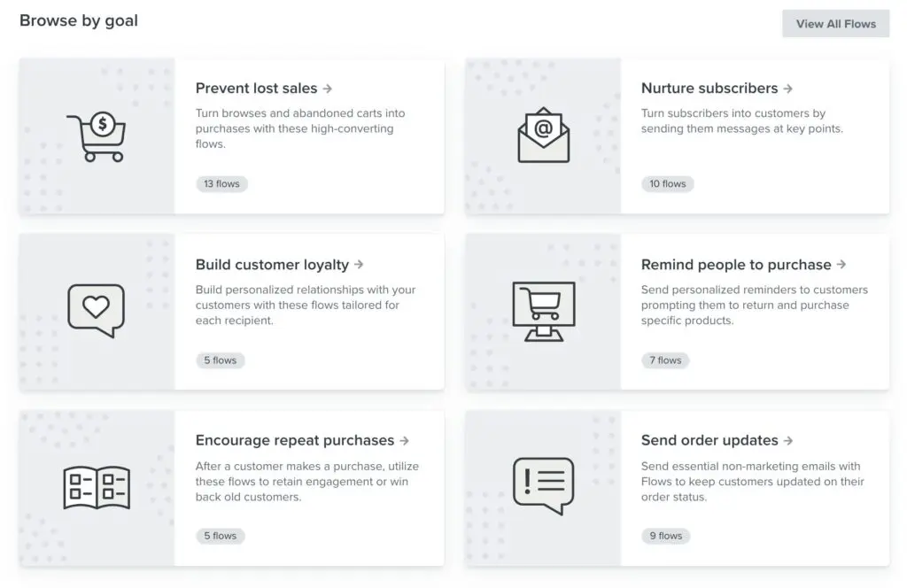Click the email envelope subscriber icon
Viewport: 907px width, 588px height.
[543, 135]
